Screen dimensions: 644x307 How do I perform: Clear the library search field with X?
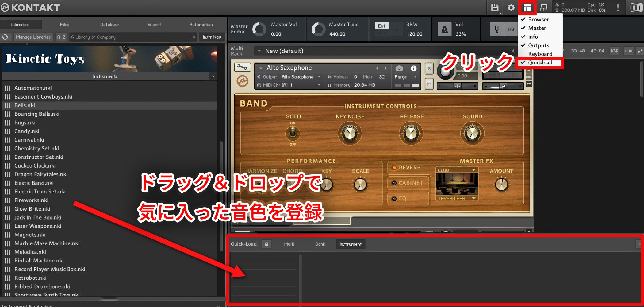(x=194, y=37)
